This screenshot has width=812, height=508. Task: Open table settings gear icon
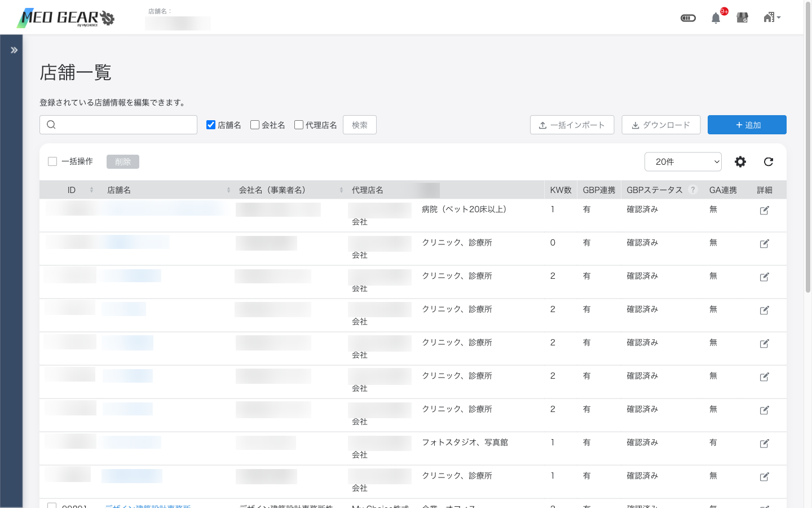(740, 162)
